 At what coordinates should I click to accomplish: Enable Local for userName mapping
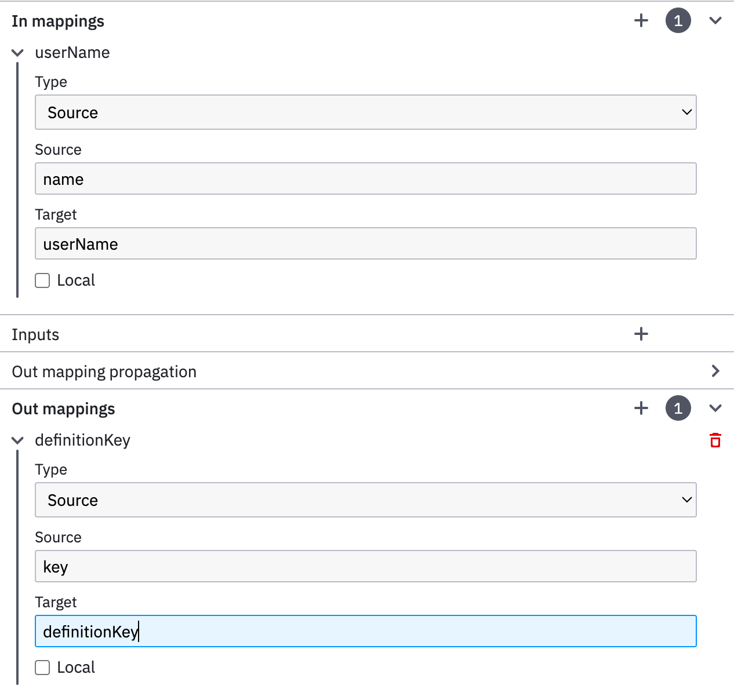coord(42,280)
